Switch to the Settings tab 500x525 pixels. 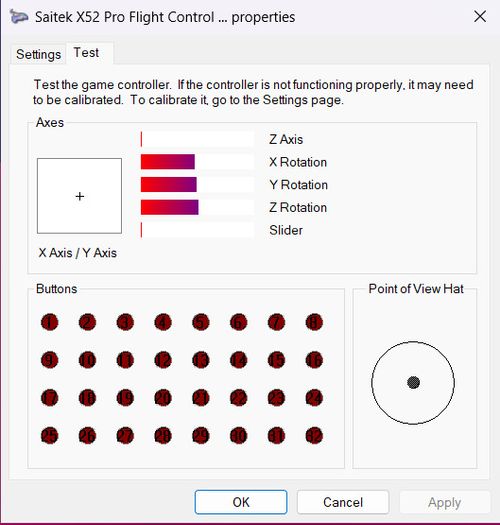pyautogui.click(x=38, y=54)
